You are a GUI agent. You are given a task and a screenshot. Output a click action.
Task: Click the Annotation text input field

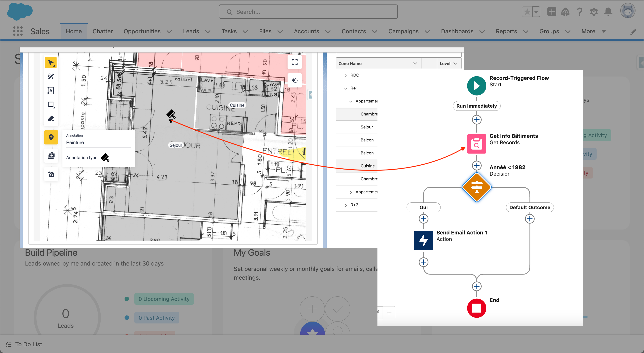pos(98,142)
